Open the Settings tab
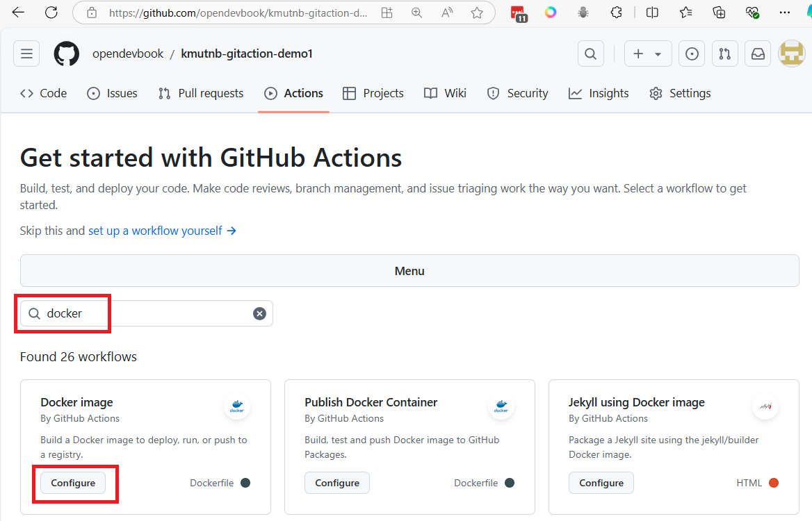 pyautogui.click(x=680, y=93)
